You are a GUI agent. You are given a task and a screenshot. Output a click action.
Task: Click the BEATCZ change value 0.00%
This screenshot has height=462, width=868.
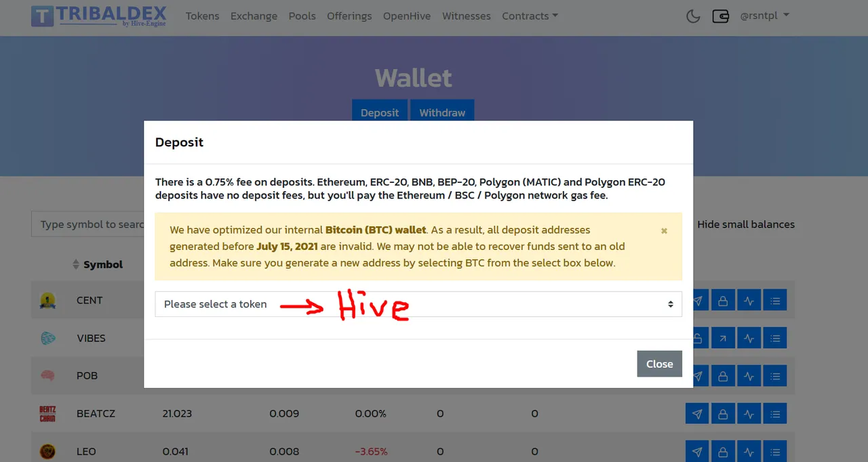click(370, 413)
